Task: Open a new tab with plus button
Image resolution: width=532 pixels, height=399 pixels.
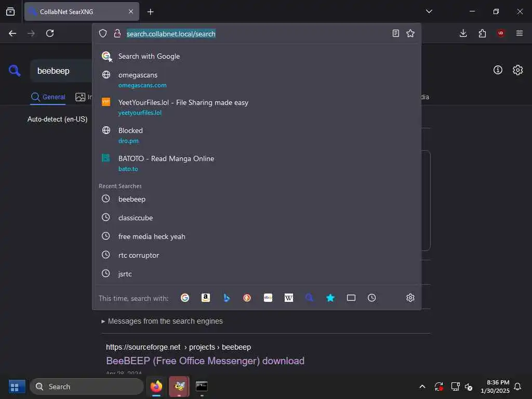Action: coord(150,12)
